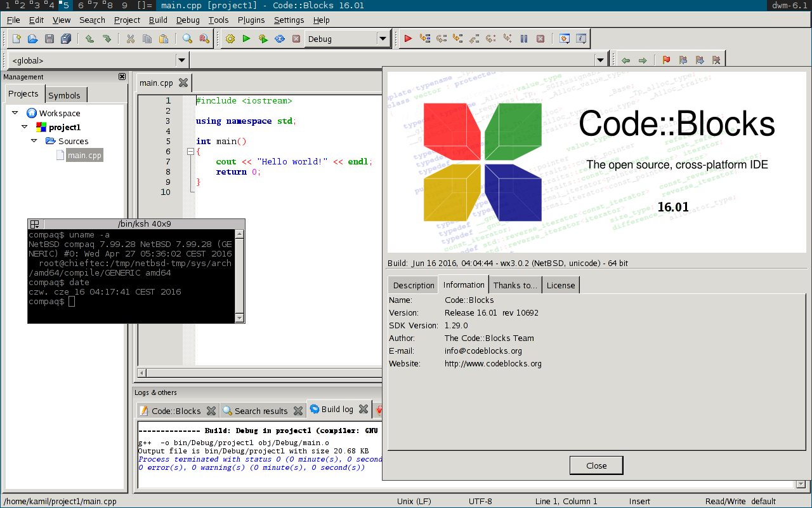
Task: Click the Build gear icon
Action: pyautogui.click(x=230, y=39)
